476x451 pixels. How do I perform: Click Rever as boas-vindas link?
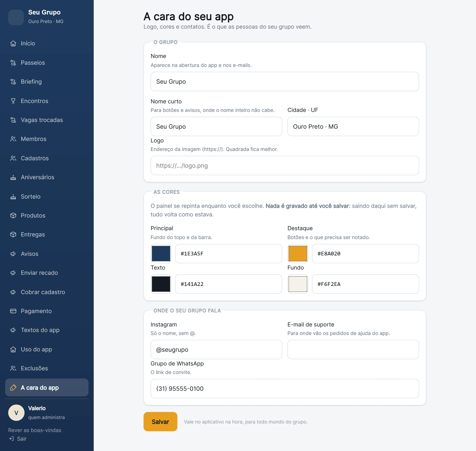point(35,430)
